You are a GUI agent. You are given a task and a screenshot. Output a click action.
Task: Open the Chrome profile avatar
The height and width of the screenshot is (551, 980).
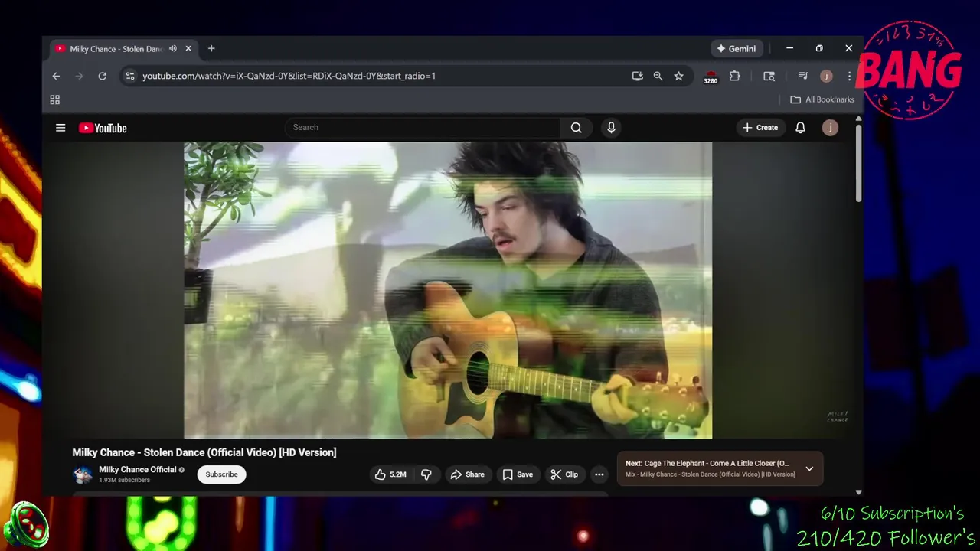pyautogui.click(x=826, y=76)
